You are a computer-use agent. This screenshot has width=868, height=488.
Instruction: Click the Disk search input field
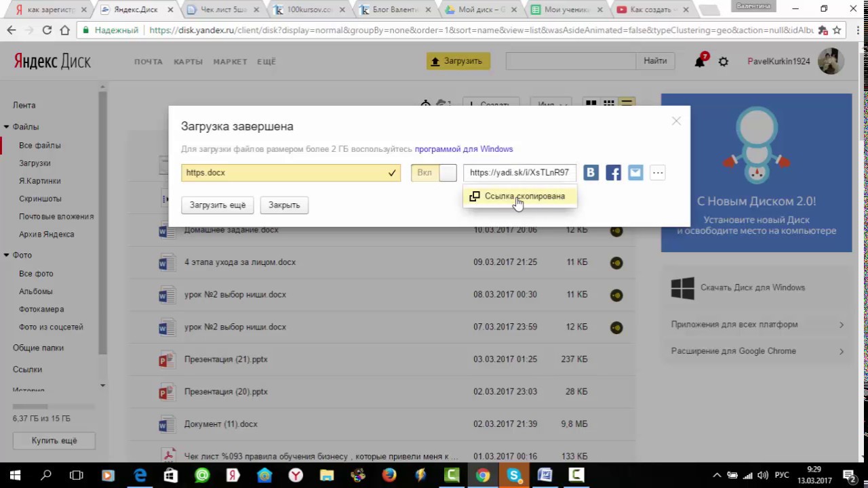[x=571, y=61]
